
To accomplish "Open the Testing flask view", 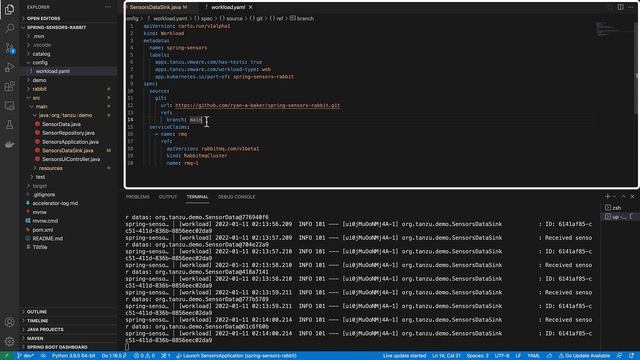I will click(x=9, y=125).
